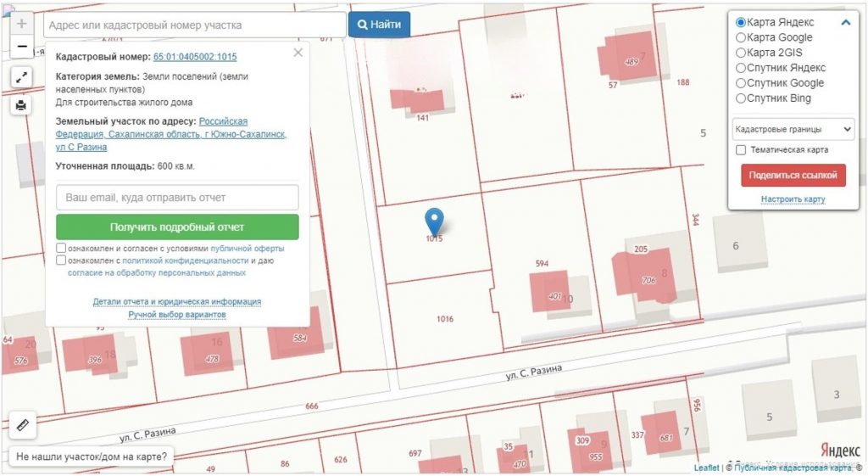Select Карта Яндекс radio option
Image resolution: width=868 pixels, height=476 pixels.
[x=741, y=23]
